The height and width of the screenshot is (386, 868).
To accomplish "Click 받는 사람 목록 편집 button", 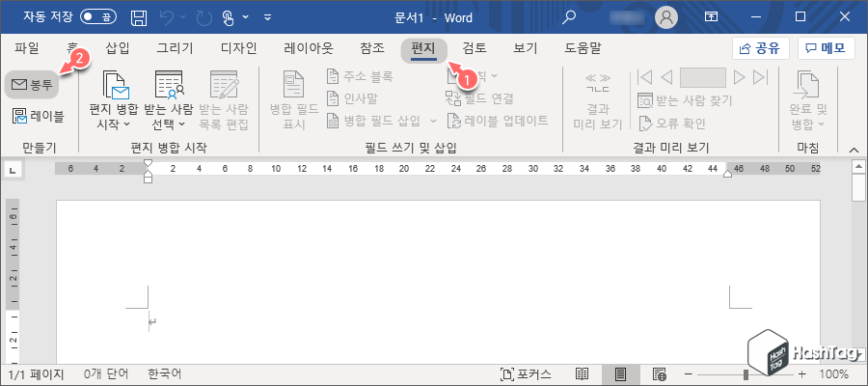I will [224, 100].
